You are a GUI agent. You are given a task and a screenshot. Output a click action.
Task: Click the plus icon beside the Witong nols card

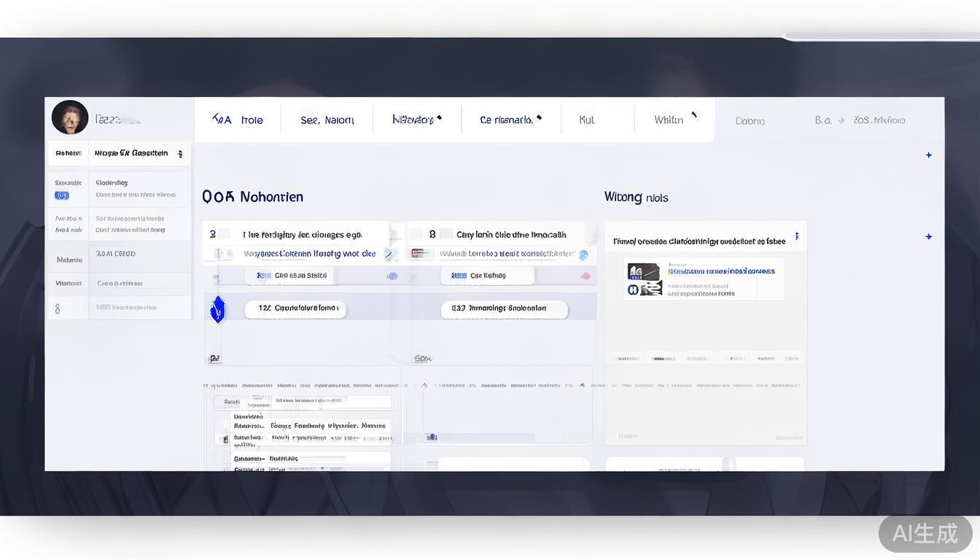[x=928, y=237]
